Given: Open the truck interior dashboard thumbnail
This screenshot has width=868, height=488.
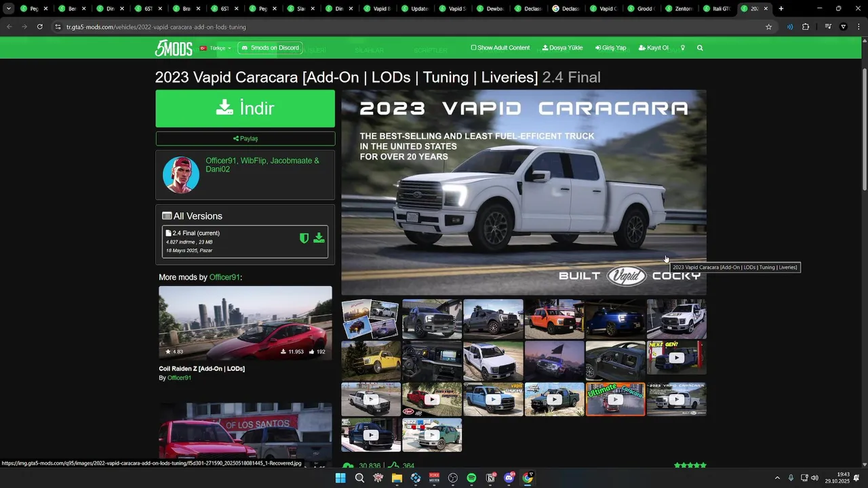Looking at the screenshot, I should click(x=431, y=360).
